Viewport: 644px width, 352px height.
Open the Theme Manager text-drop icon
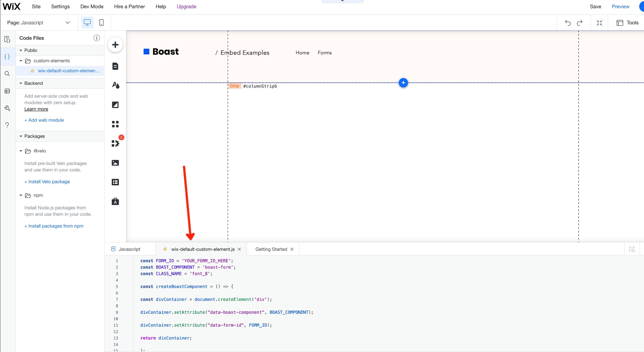coord(115,85)
